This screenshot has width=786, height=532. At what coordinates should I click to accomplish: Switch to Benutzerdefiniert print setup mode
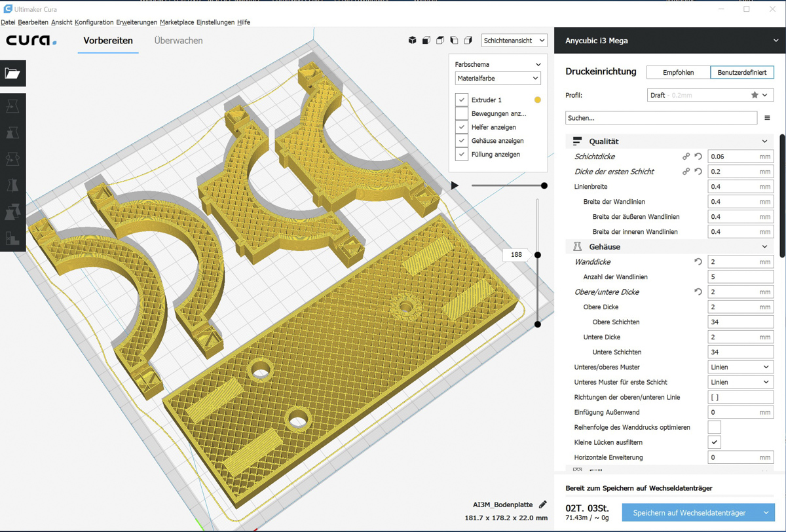[742, 72]
